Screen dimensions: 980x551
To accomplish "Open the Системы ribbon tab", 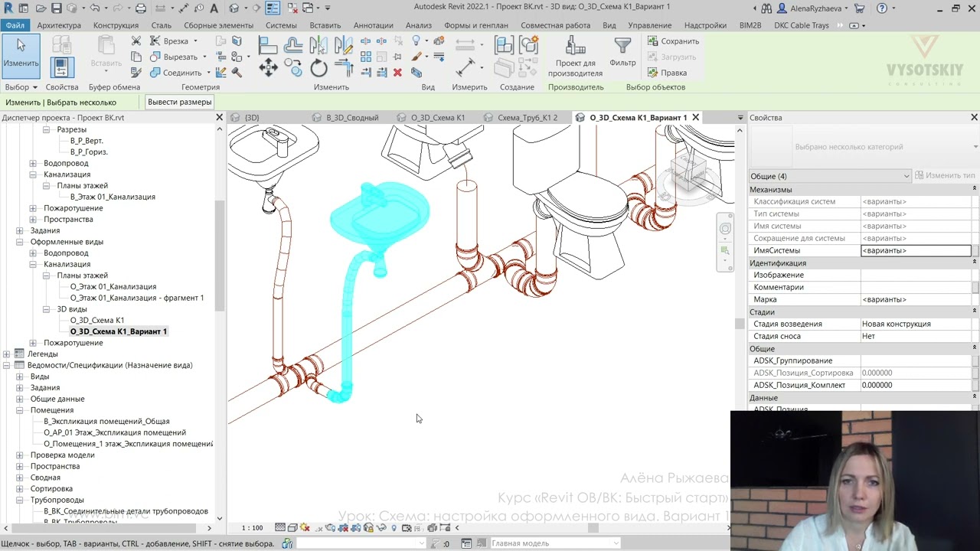I will tap(281, 25).
